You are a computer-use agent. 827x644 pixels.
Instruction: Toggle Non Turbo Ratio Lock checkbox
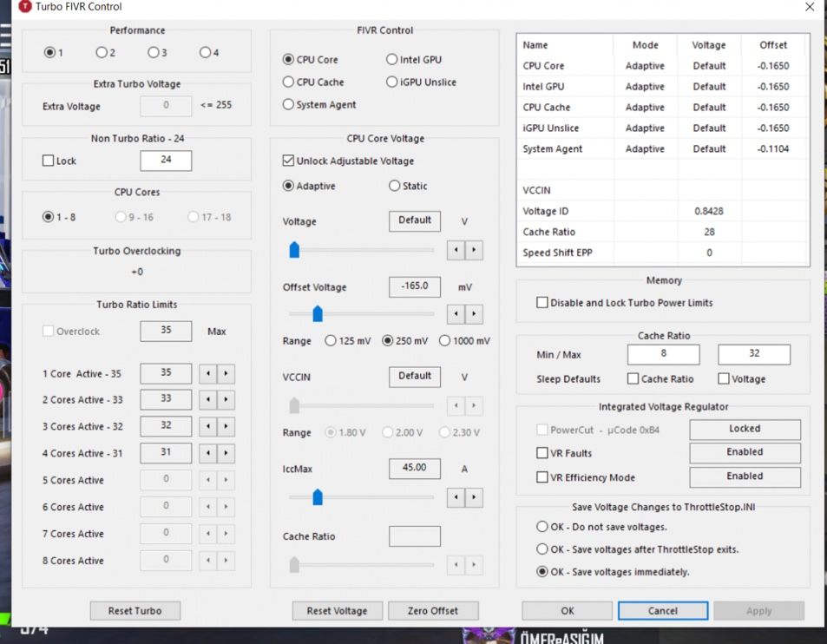coord(48,161)
